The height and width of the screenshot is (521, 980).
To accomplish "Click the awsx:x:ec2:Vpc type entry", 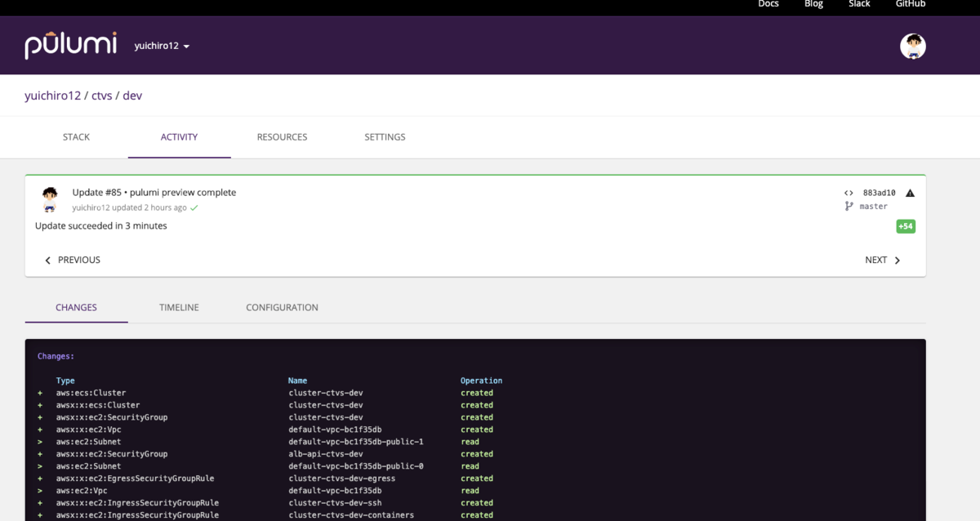I will [88, 430].
